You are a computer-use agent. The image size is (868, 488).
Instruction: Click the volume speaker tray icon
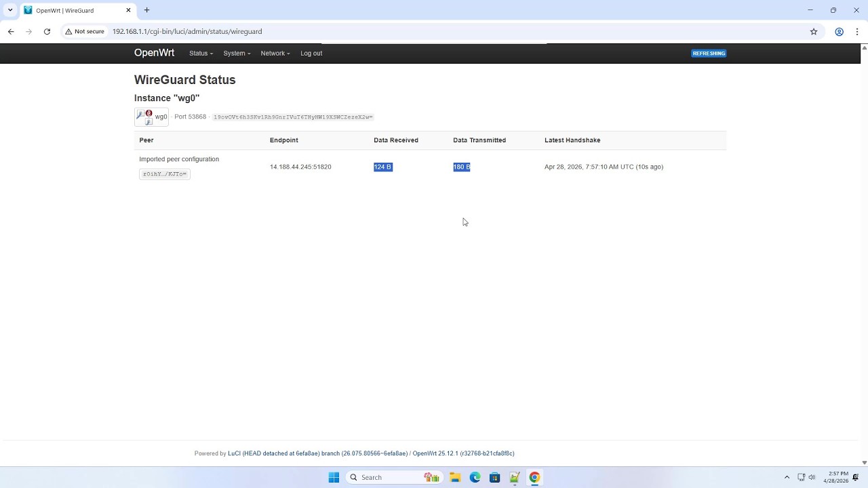(x=812, y=477)
